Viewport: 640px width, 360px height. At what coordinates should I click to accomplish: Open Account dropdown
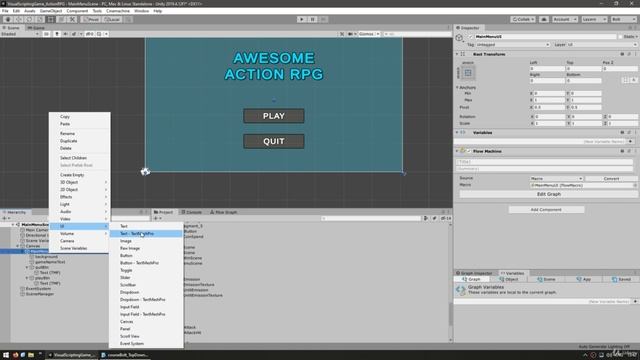[x=565, y=19]
